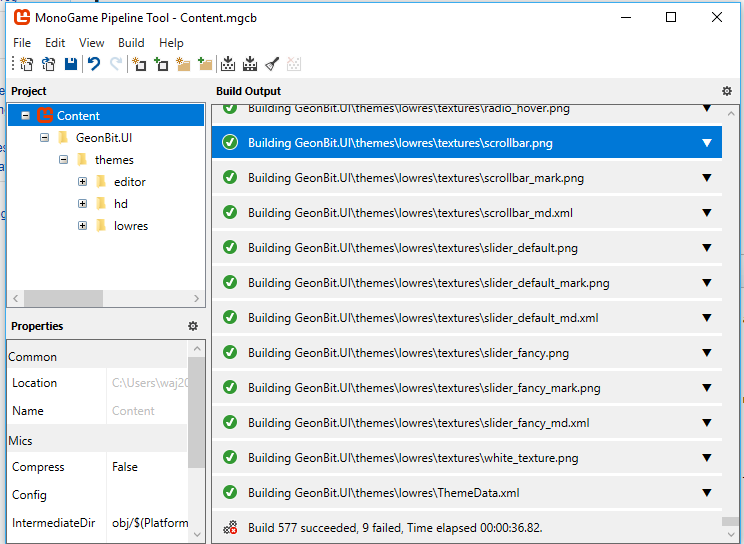
Task: Open Properties panel settings gear
Action: pos(193,326)
